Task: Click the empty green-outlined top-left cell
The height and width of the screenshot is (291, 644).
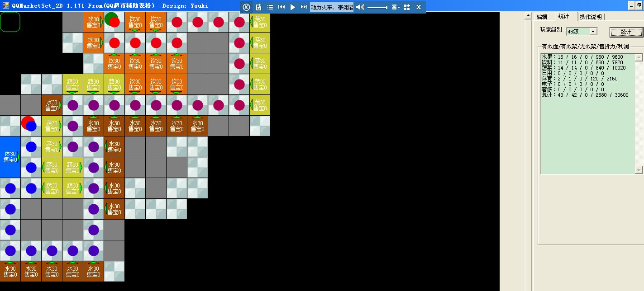Action: (x=10, y=22)
